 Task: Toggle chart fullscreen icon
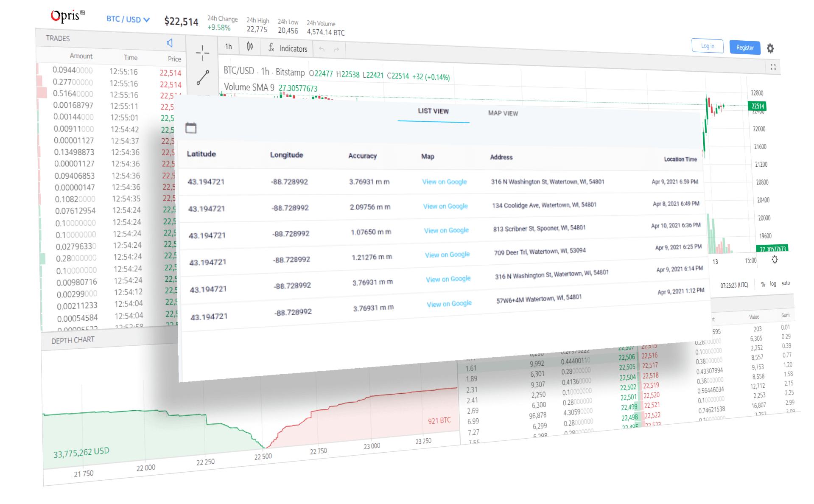[773, 67]
